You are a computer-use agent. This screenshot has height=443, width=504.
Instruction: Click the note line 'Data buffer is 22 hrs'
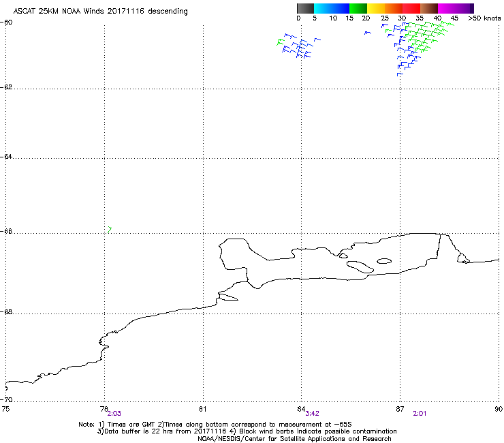tap(247, 431)
